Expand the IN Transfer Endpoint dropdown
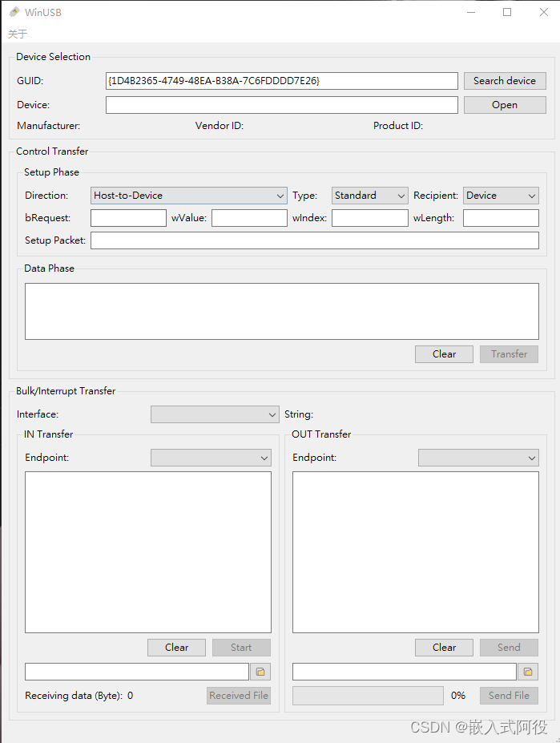This screenshot has height=743, width=560. [x=211, y=458]
